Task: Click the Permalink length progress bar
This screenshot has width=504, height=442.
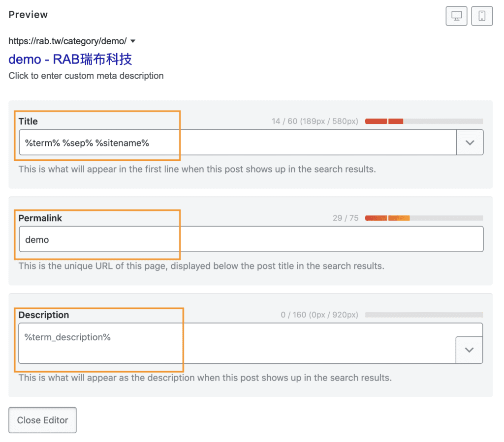Action: pyautogui.click(x=423, y=217)
